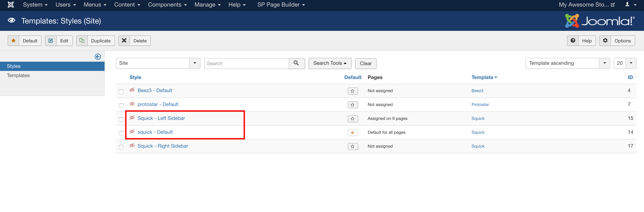644x212 pixels.
Task: Sort by the Style column header
Action: (135, 77)
